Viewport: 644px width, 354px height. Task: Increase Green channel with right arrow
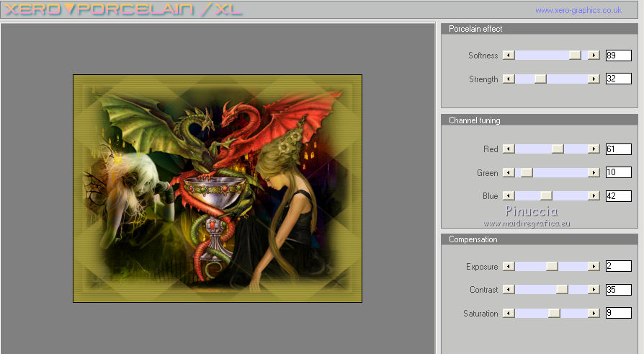pos(594,173)
